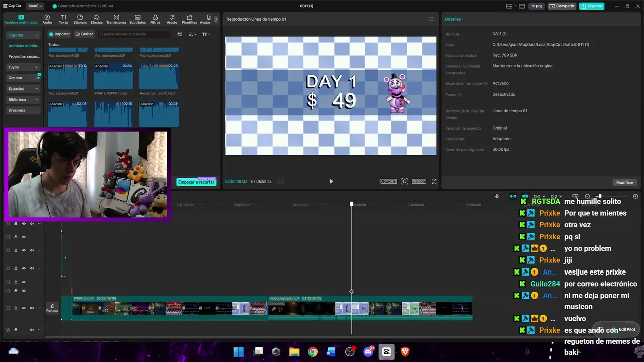Click the Importar button with plus icon
This screenshot has width=644, height=362.
click(x=60, y=34)
